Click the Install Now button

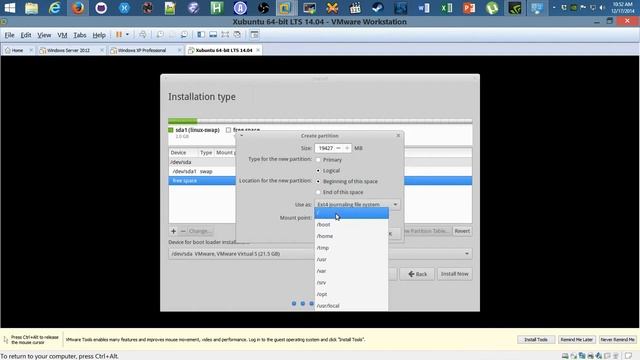(x=455, y=274)
